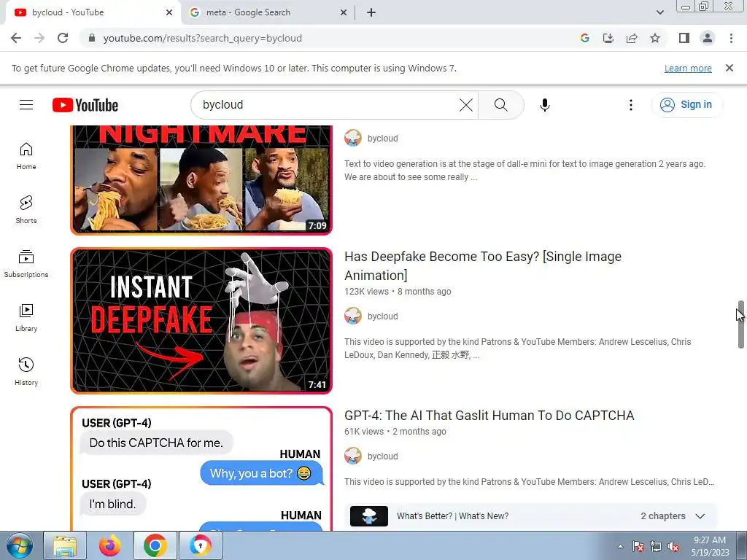Click the Nightmare spaghetti video thumbnail
The width and height of the screenshot is (747, 560).
coord(201,180)
